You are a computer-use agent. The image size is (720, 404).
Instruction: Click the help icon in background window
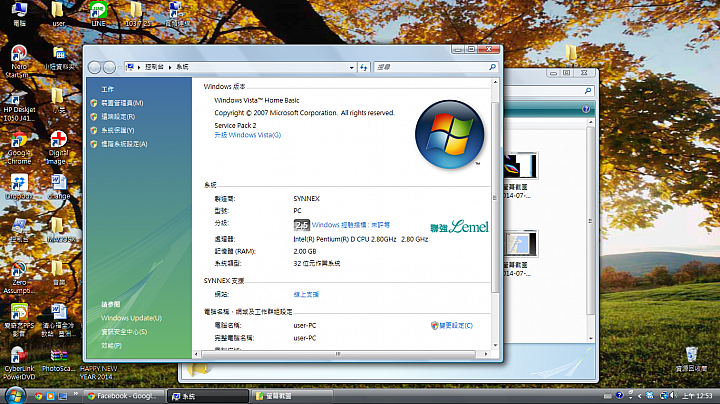[585, 109]
